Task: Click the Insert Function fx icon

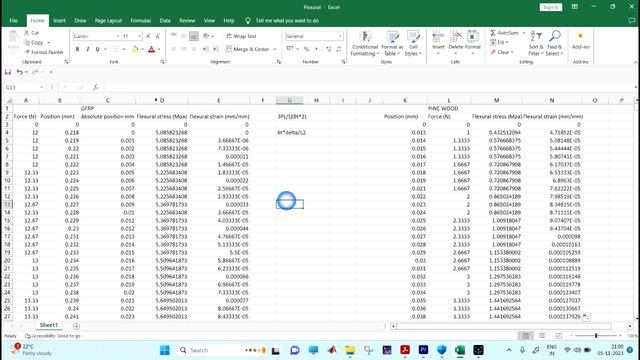Action: (95, 87)
